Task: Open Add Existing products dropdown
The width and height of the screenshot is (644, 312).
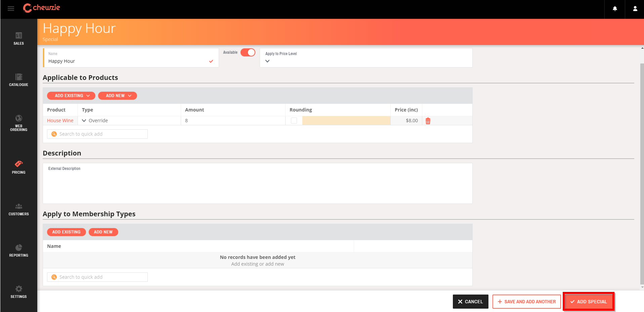Action: 71,96
